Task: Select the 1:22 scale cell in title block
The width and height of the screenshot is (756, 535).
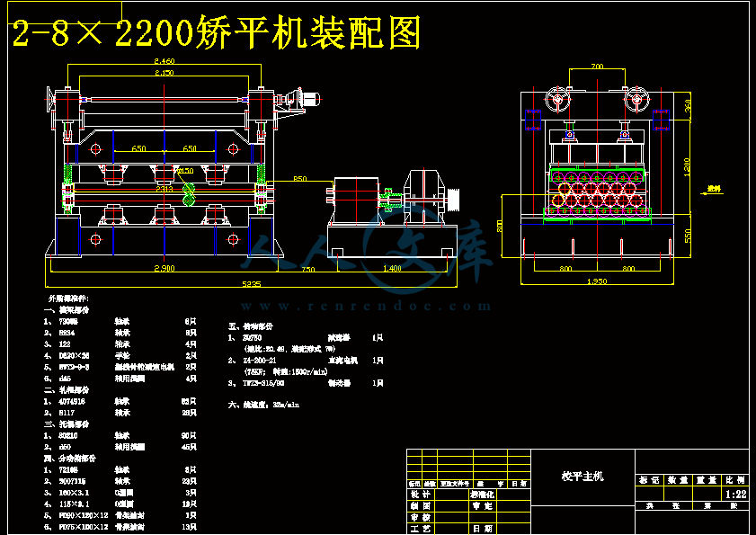Action: click(734, 494)
